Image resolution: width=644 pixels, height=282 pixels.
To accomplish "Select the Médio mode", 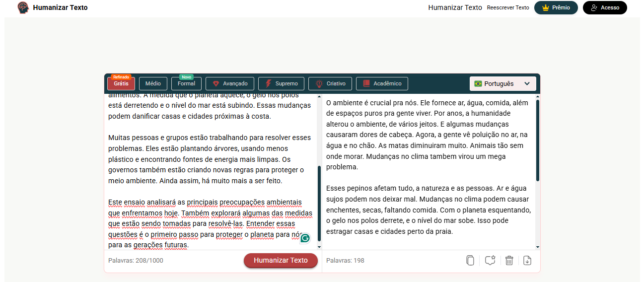I will click(x=153, y=84).
